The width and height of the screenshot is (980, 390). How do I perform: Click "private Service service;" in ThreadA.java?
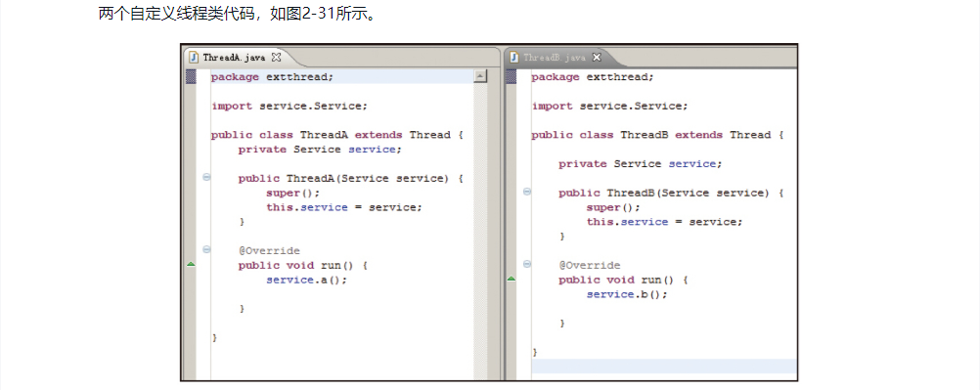click(320, 150)
